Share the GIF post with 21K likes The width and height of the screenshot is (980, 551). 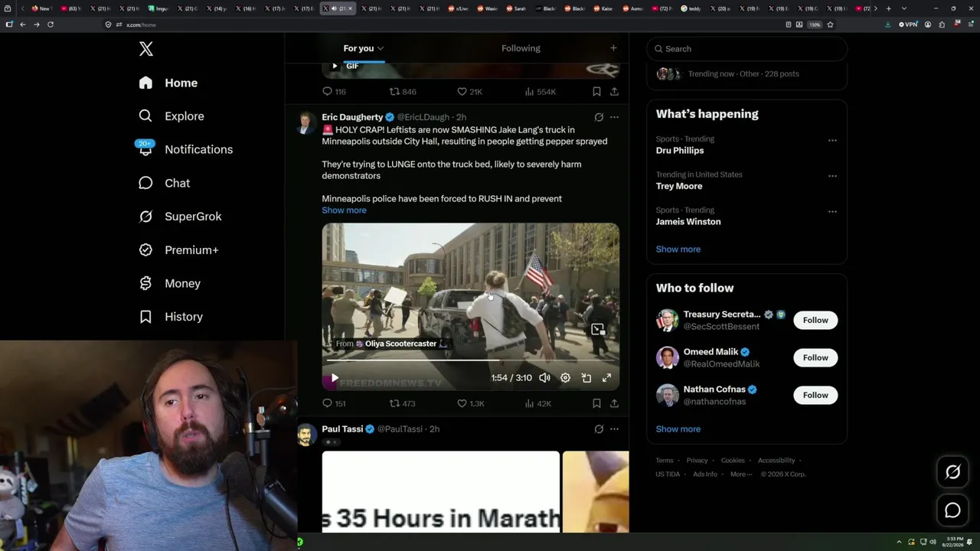pyautogui.click(x=614, y=92)
